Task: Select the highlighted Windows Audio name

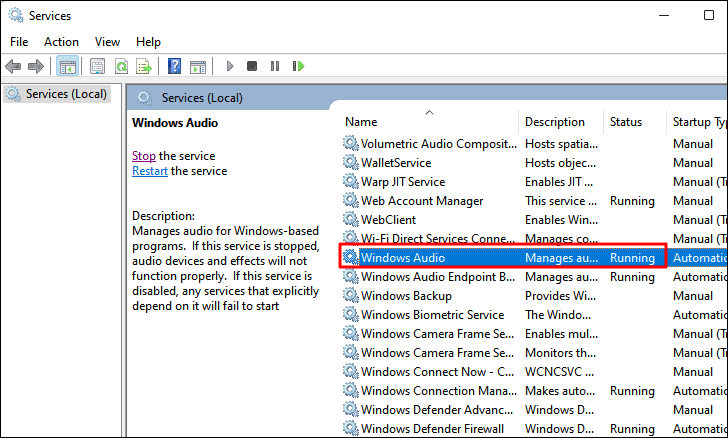Action: (x=403, y=258)
